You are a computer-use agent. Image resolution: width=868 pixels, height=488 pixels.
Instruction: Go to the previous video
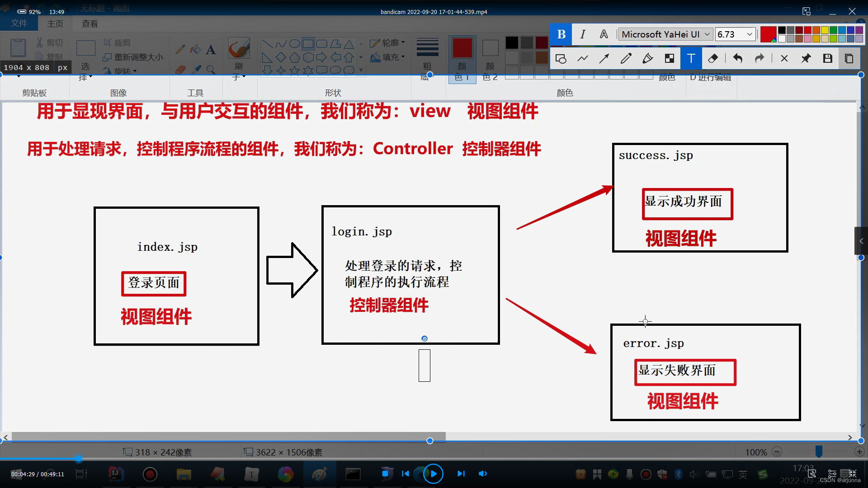point(406,474)
